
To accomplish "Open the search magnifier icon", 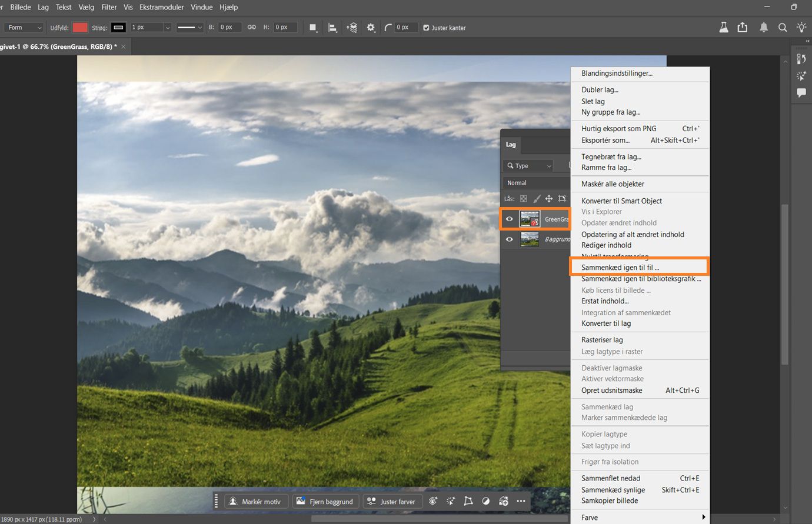I will [x=783, y=28].
